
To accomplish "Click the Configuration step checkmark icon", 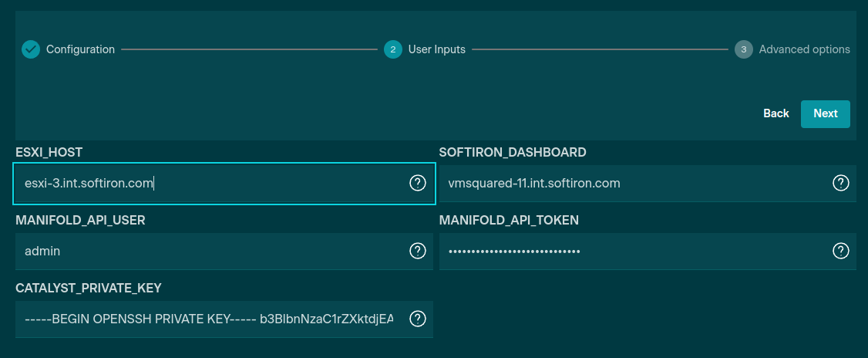I will 30,49.
